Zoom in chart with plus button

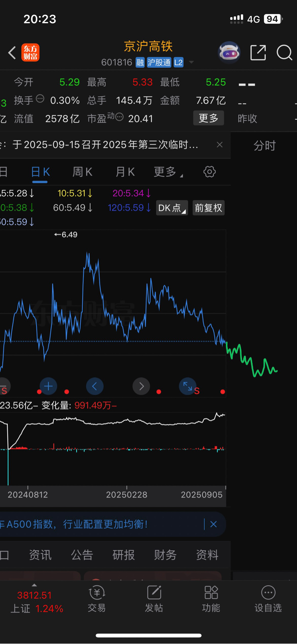coord(48,386)
